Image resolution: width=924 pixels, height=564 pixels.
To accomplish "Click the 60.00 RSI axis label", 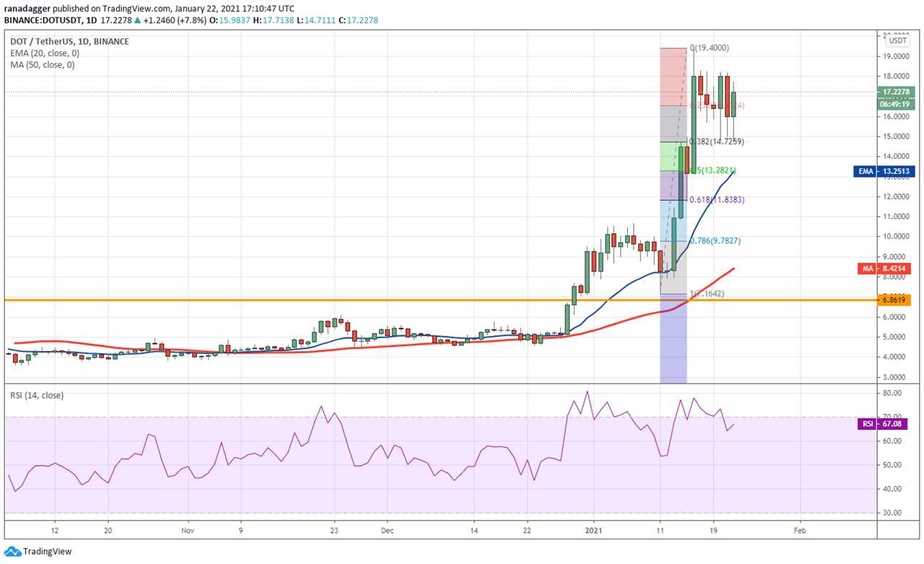I will 892,441.
